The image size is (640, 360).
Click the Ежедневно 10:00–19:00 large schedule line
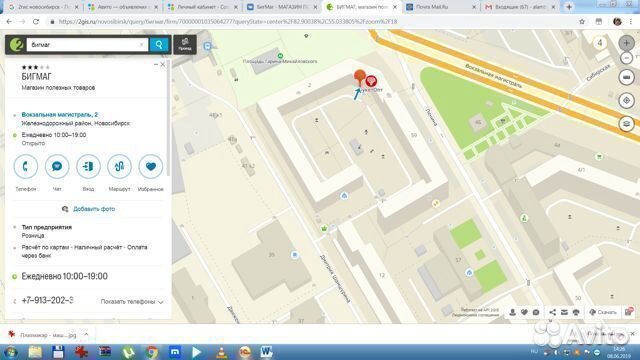[64, 276]
